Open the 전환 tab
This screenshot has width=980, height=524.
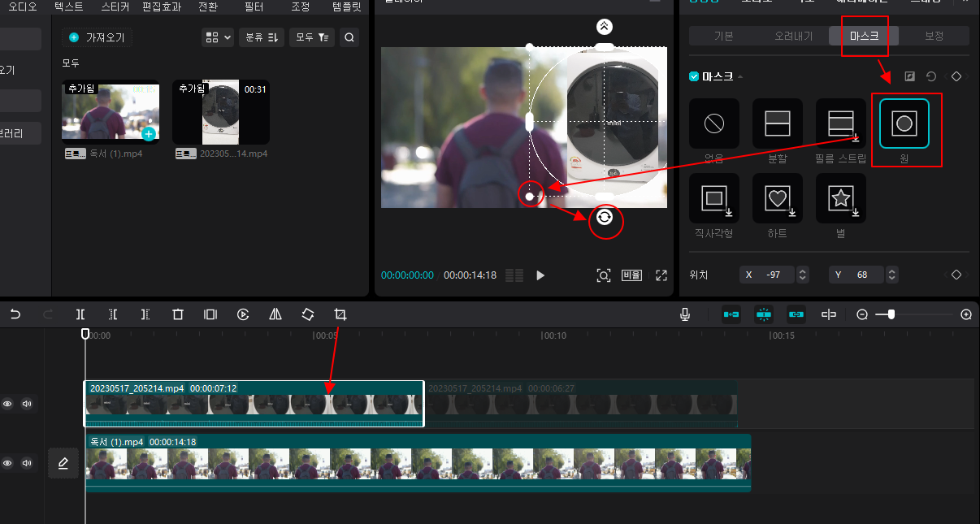coord(208,5)
